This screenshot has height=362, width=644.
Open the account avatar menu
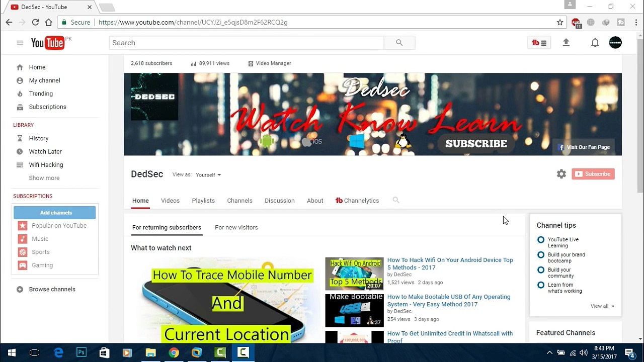[615, 43]
